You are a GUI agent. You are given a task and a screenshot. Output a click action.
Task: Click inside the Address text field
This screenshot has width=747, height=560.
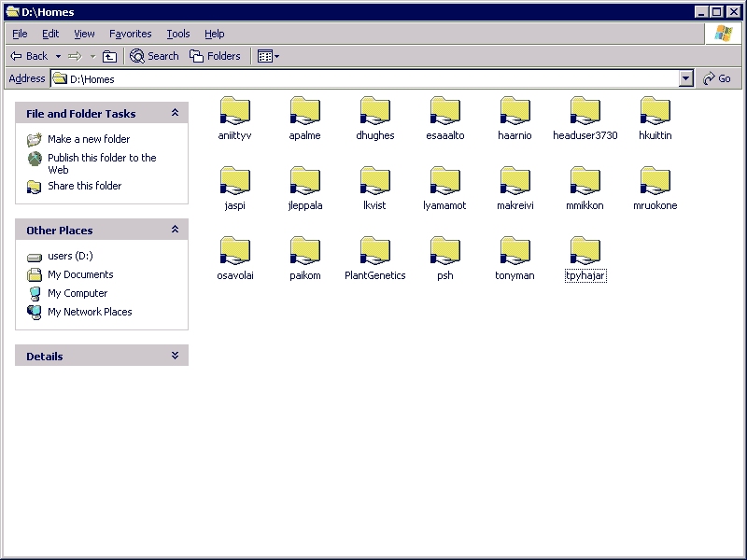pos(373,79)
